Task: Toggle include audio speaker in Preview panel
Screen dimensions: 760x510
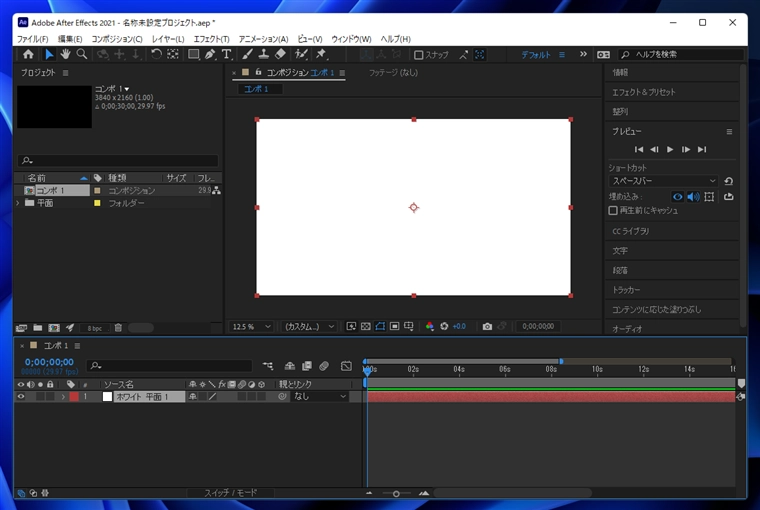Action: 694,197
